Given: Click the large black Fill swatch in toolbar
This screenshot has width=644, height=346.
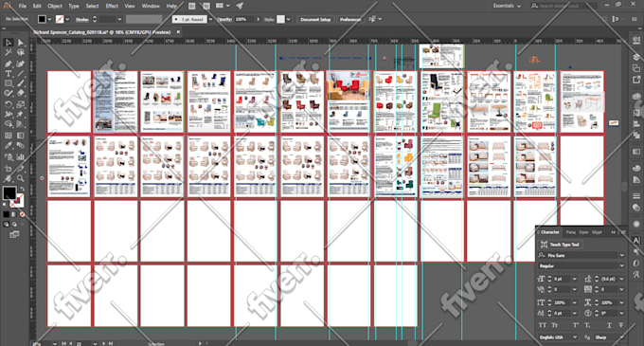Looking at the screenshot, I should click(x=9, y=193).
